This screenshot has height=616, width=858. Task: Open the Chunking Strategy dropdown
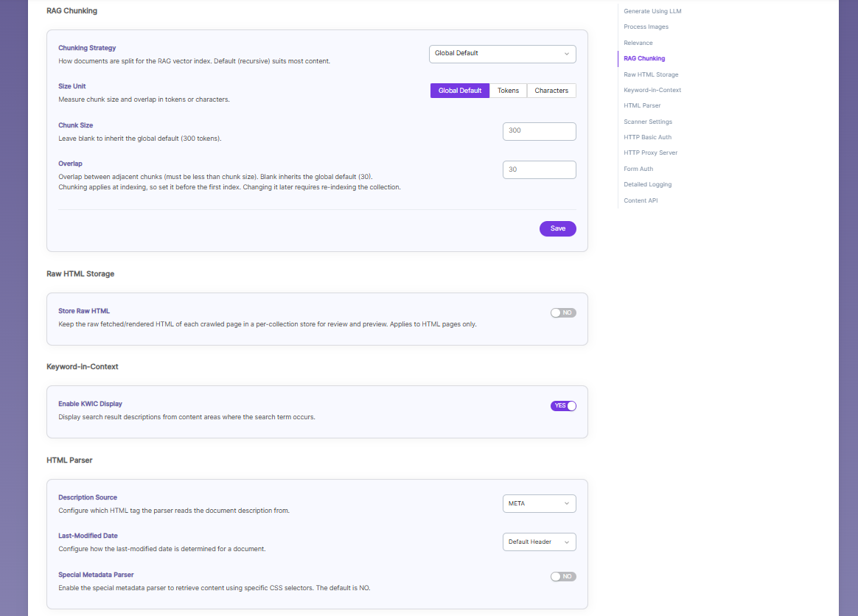coord(502,54)
